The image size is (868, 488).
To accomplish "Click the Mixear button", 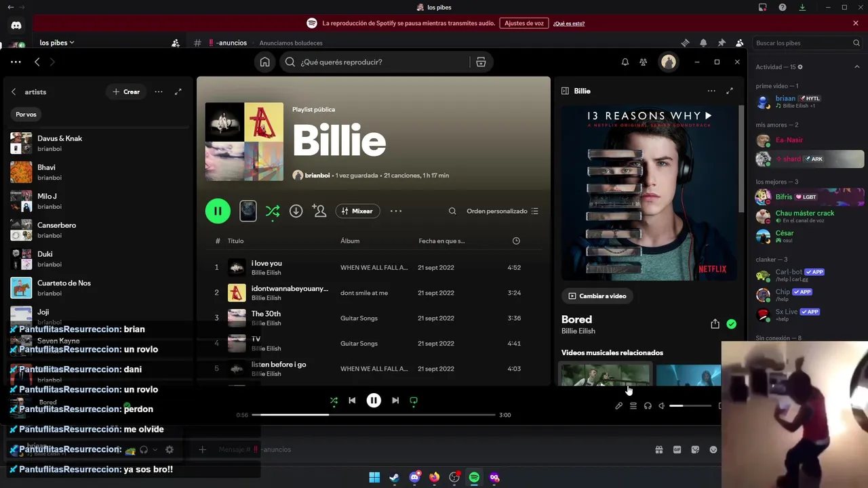I will coord(357,211).
